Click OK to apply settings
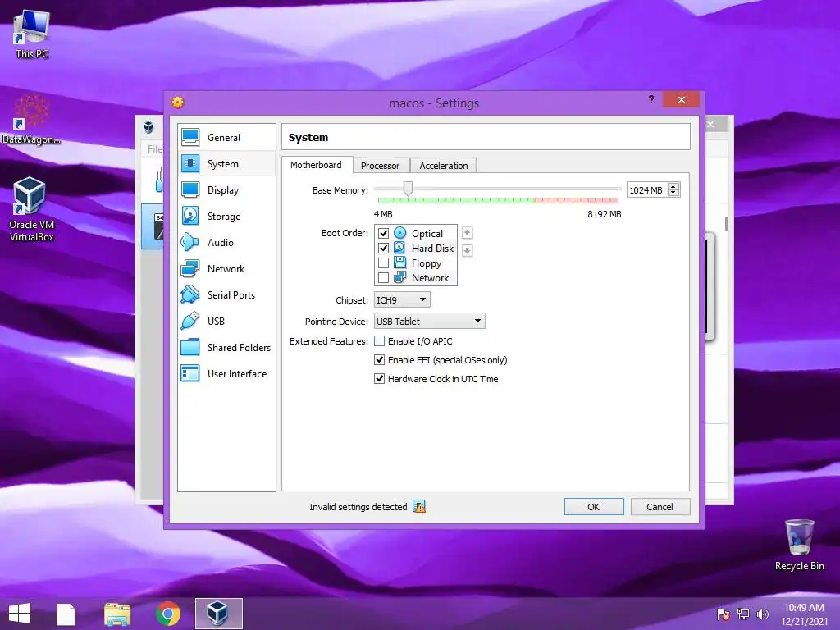 point(594,506)
